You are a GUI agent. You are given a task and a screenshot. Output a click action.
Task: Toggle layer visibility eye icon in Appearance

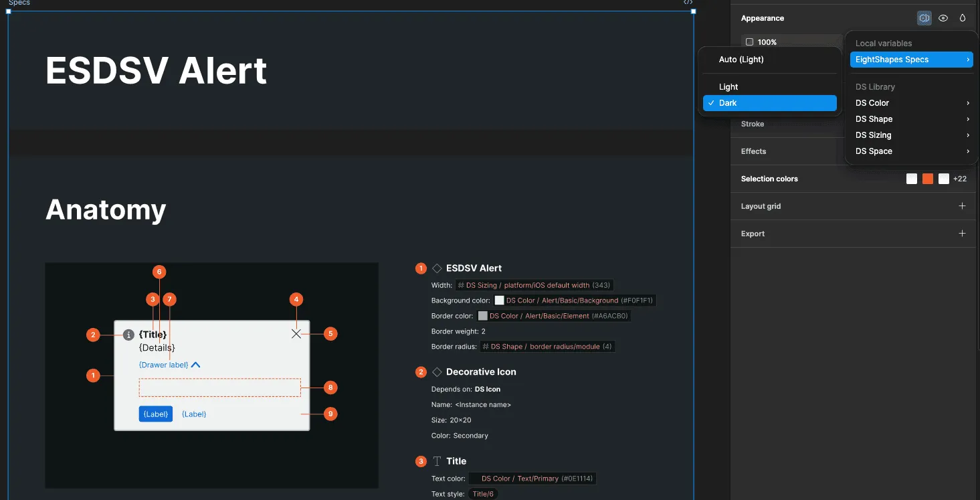pos(943,18)
